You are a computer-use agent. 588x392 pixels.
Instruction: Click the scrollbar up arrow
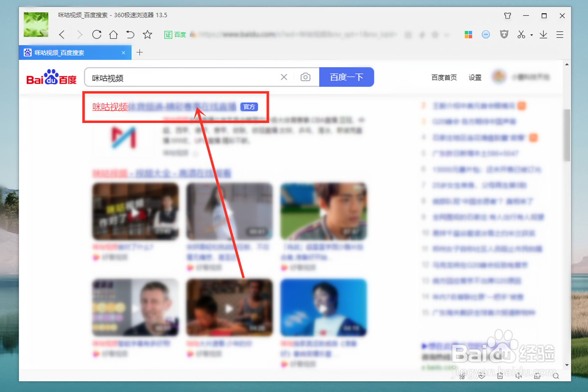[x=567, y=64]
